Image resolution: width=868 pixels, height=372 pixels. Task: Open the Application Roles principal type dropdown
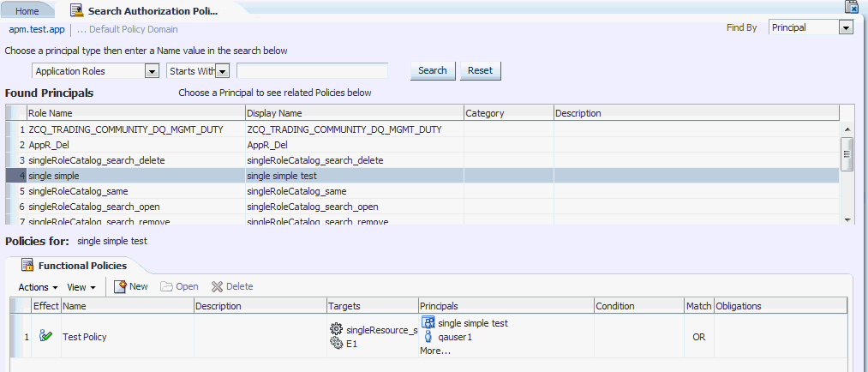point(151,71)
